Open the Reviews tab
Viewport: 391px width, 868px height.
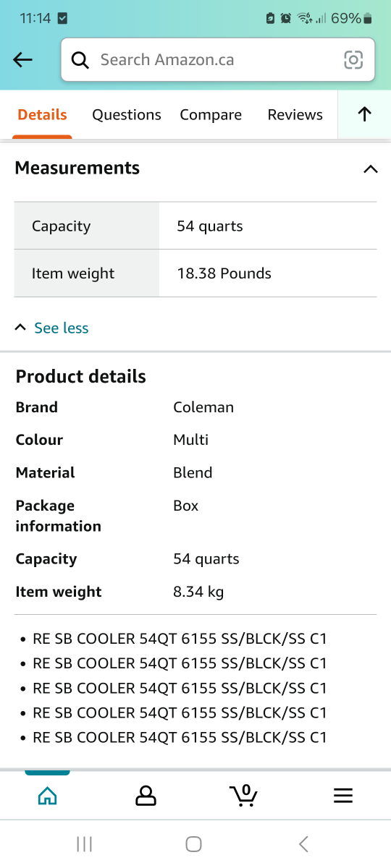pos(295,114)
